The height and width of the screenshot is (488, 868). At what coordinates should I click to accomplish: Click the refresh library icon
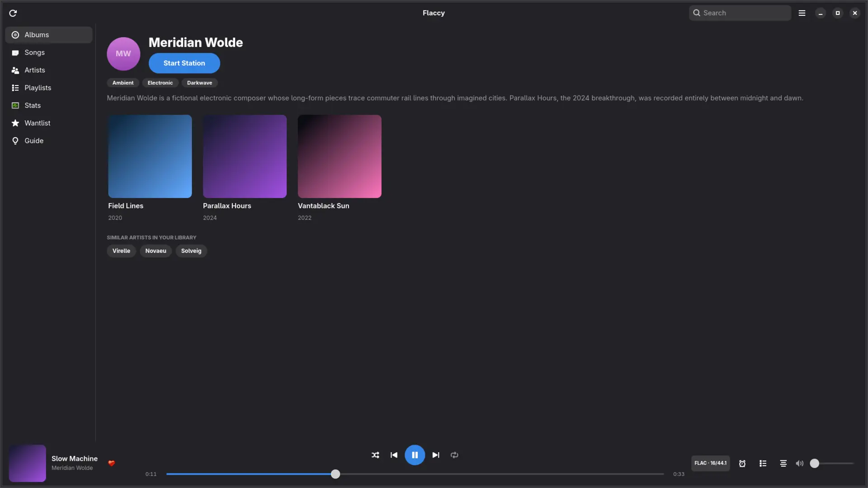(x=13, y=13)
